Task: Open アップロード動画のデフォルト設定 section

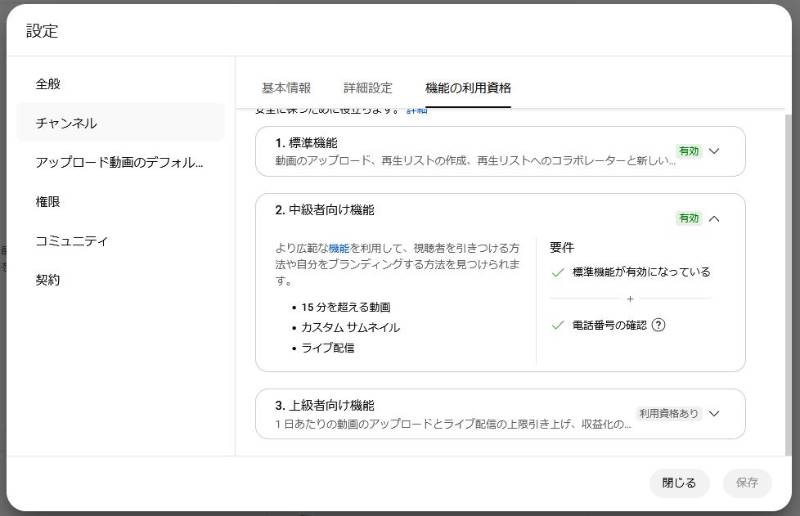Action: [119, 162]
